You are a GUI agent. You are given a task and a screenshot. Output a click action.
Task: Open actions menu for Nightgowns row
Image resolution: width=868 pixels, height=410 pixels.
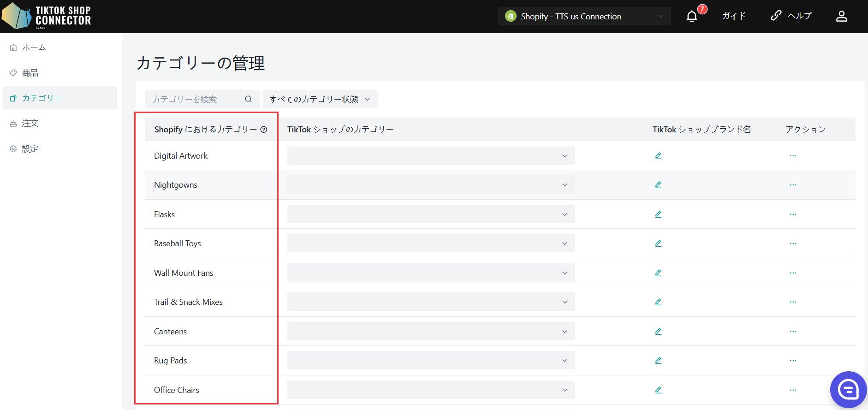point(793,185)
